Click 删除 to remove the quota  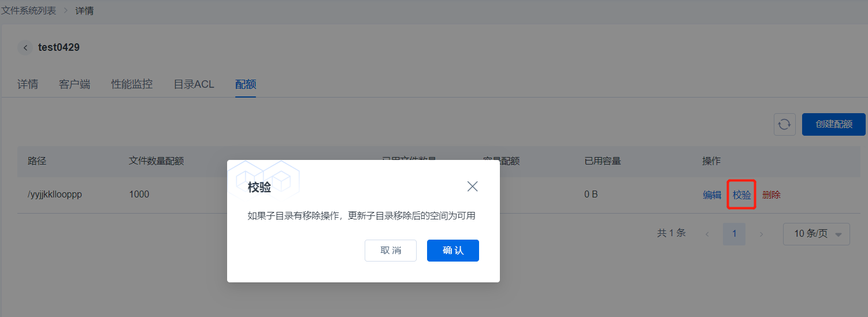pos(771,195)
